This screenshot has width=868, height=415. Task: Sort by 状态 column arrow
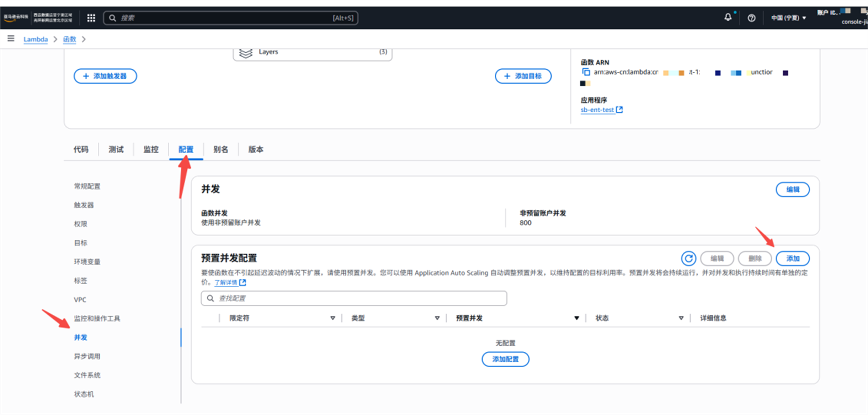click(681, 318)
